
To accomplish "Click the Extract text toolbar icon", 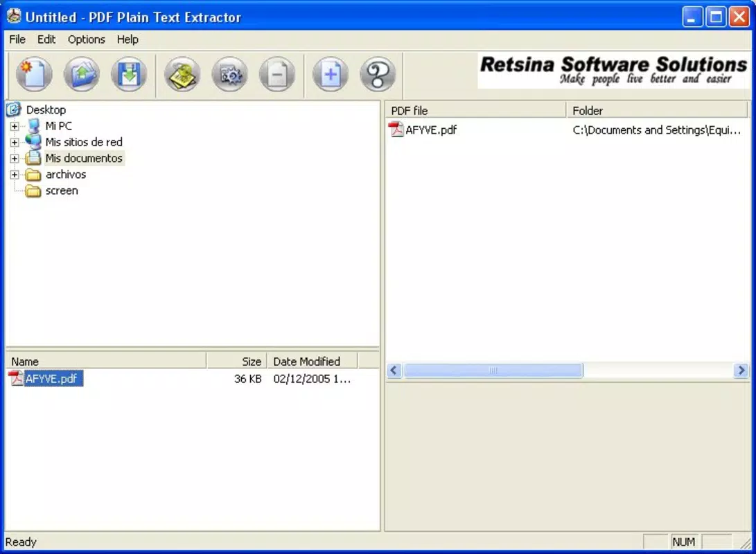I will point(182,74).
